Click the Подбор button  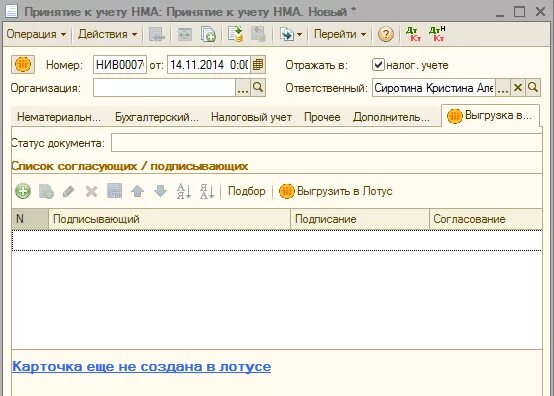coord(247,191)
